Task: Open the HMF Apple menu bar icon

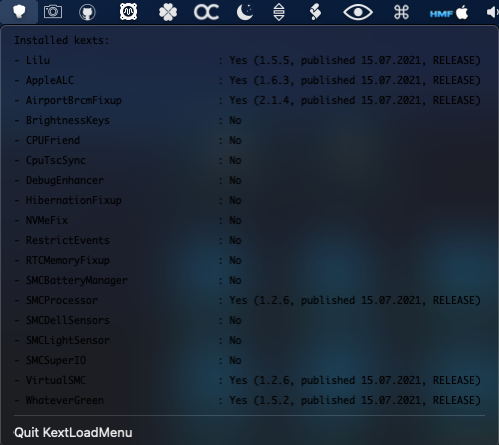Action: coord(449,13)
